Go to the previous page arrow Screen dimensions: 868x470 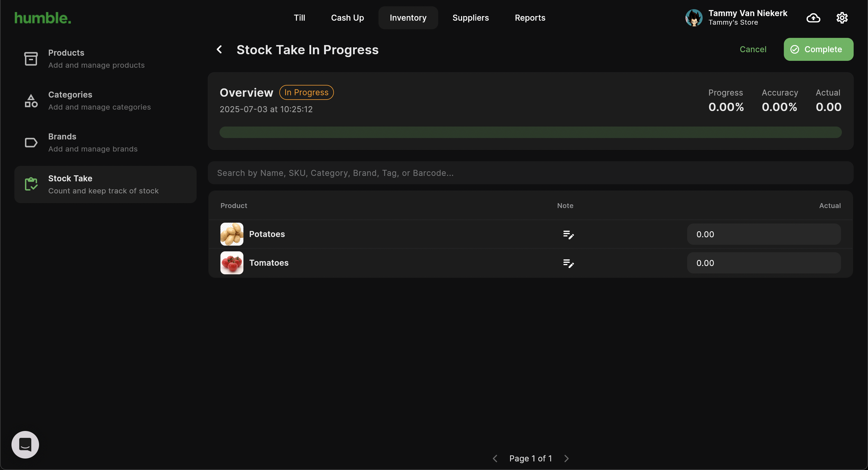[x=495, y=459]
